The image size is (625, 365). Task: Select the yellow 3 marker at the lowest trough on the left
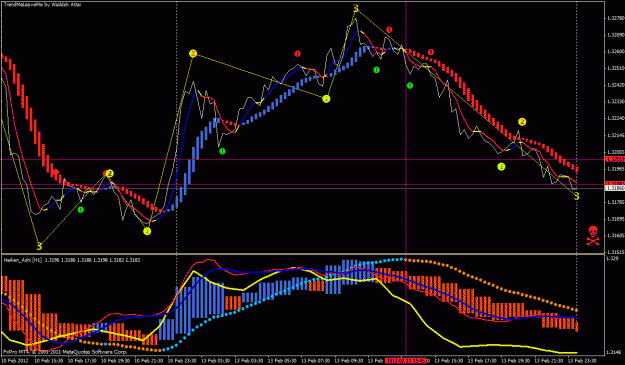pyautogui.click(x=39, y=246)
